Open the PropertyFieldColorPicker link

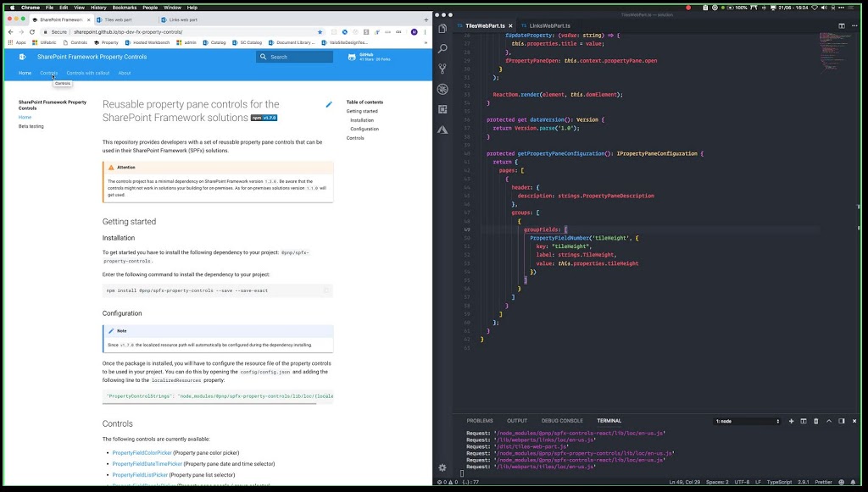tap(142, 453)
